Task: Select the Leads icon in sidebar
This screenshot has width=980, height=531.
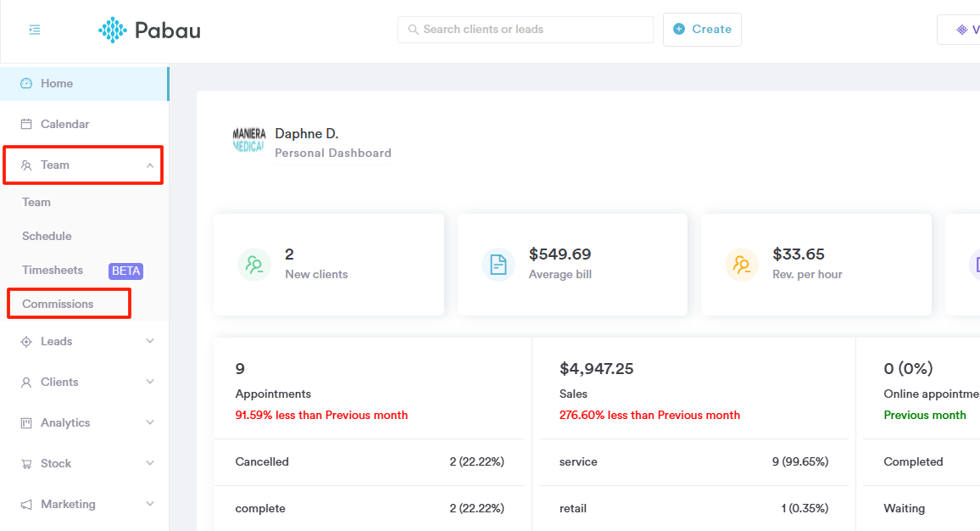Action: pos(28,341)
